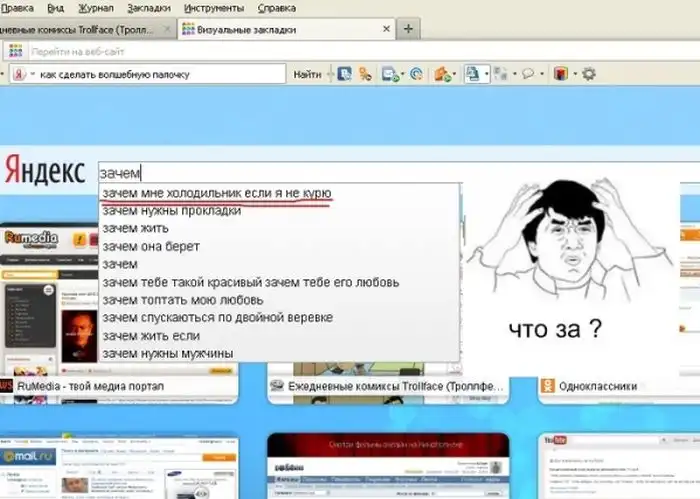The height and width of the screenshot is (499, 700).
Task: Open the Закладки menu
Action: [148, 8]
